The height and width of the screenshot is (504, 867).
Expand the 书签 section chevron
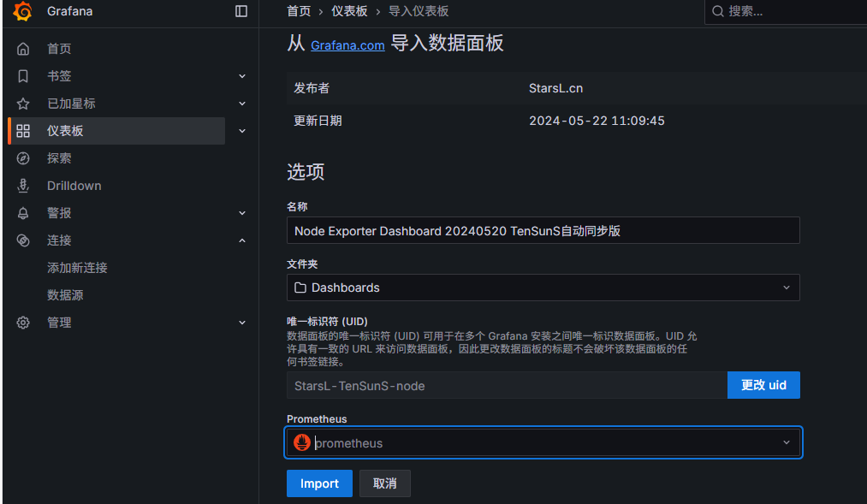[242, 76]
